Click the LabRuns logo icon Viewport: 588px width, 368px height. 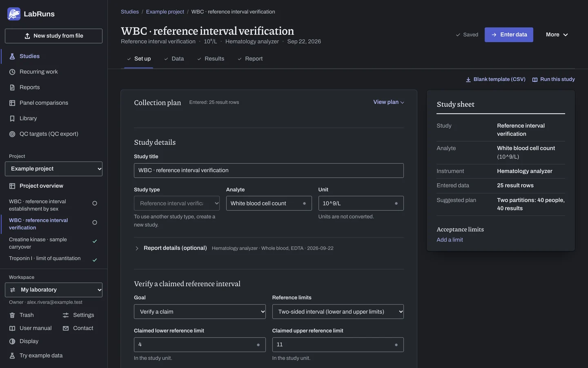point(14,14)
